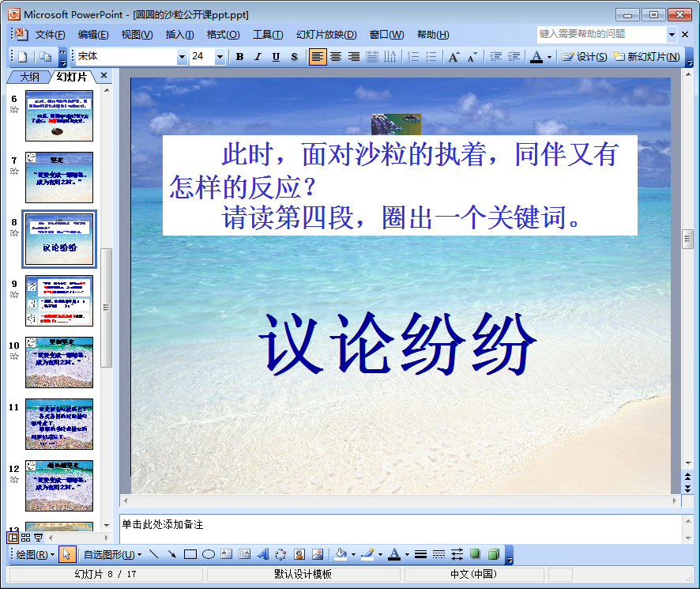Open the font name dropdown
The width and height of the screenshot is (700, 589).
pos(182,57)
